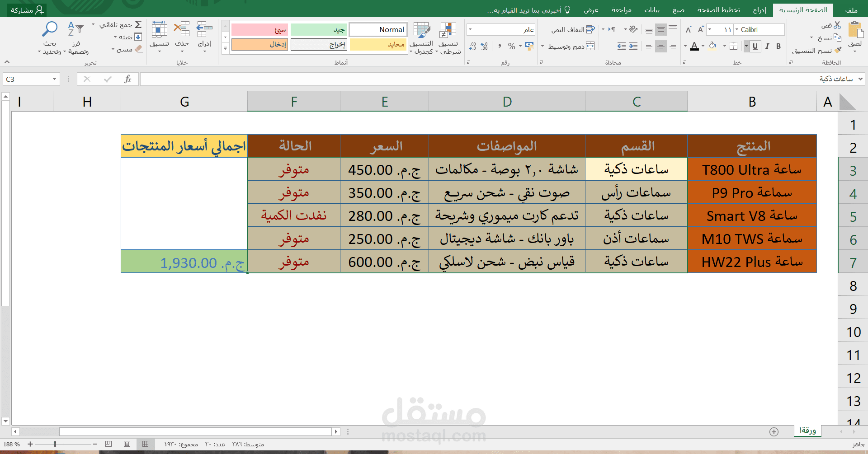868x454 pixels.
Task: Switch to Page Layout (تخطيط الصفحة) tab
Action: click(719, 10)
